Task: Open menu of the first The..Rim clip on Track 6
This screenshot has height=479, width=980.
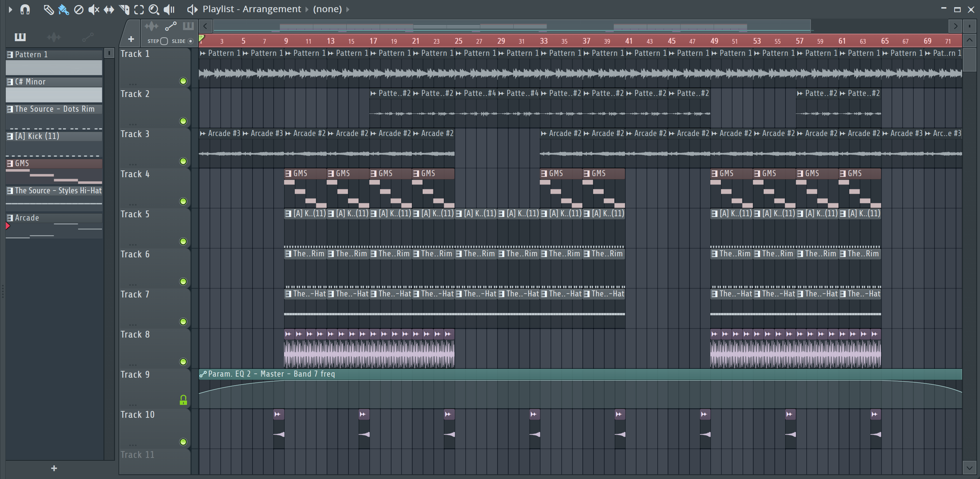Action: coord(288,253)
